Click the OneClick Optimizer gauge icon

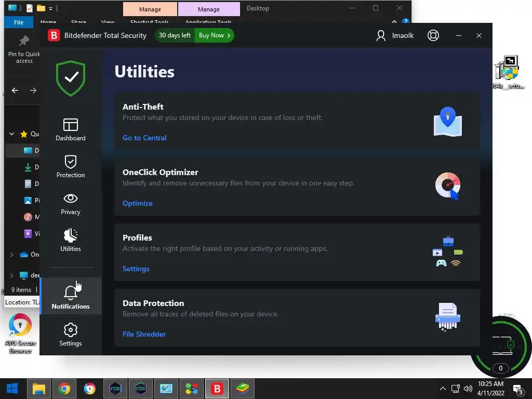tap(447, 187)
